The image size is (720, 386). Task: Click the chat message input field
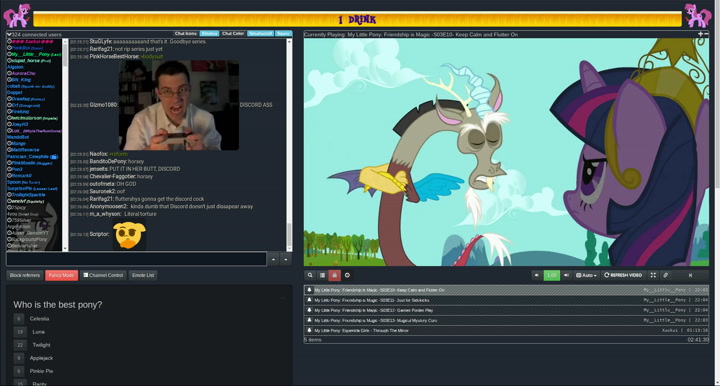[x=136, y=259]
